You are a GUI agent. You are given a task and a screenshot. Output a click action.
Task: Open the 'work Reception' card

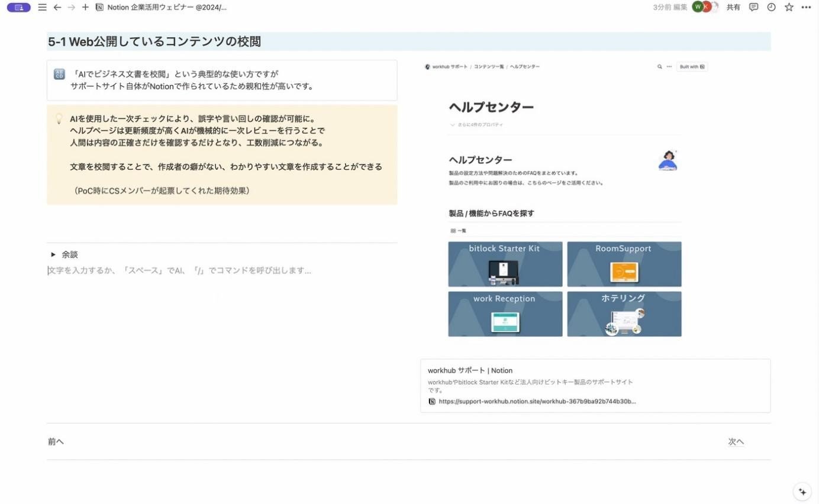point(505,314)
